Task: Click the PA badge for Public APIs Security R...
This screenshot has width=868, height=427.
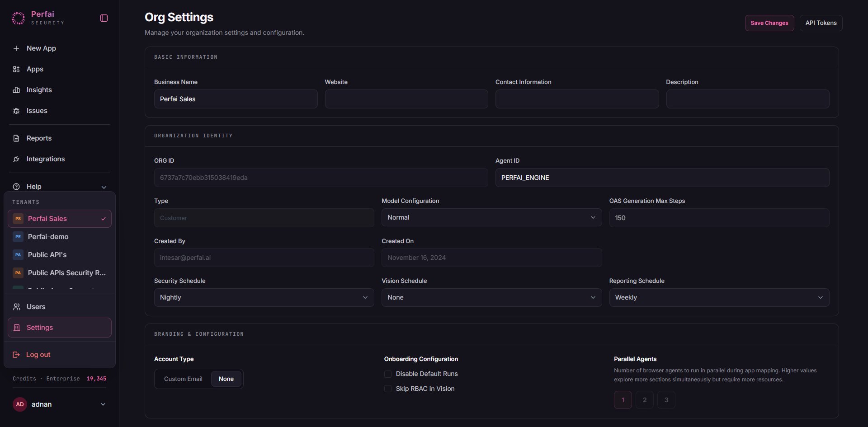Action: [x=18, y=273]
